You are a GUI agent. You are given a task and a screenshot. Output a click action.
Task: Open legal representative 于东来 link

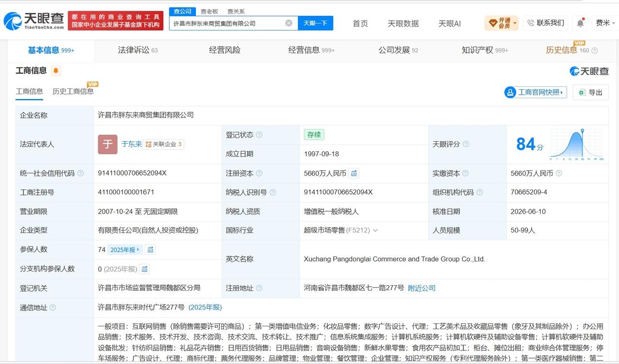(x=132, y=144)
